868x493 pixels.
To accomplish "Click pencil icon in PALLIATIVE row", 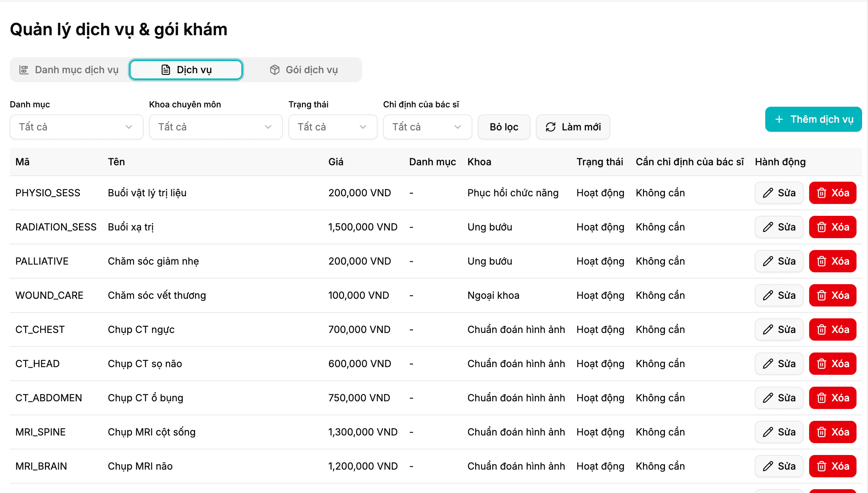I will click(768, 261).
